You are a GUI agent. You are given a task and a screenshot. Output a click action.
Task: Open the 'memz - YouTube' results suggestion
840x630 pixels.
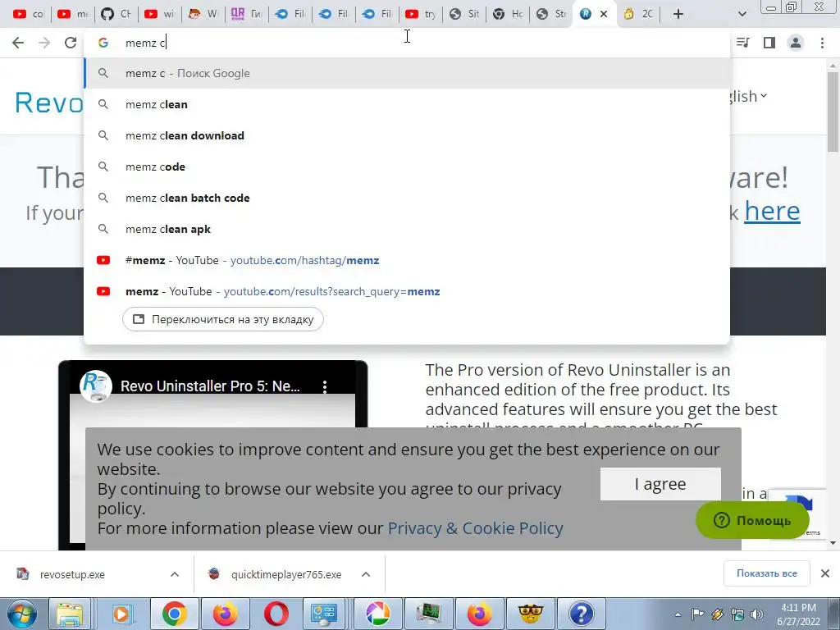pyautogui.click(x=407, y=291)
